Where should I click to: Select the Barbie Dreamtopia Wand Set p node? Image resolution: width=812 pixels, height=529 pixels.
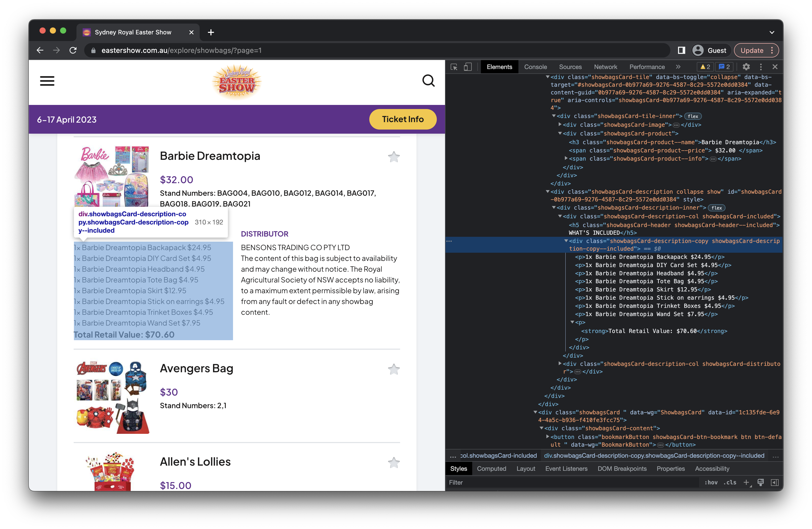[646, 314]
